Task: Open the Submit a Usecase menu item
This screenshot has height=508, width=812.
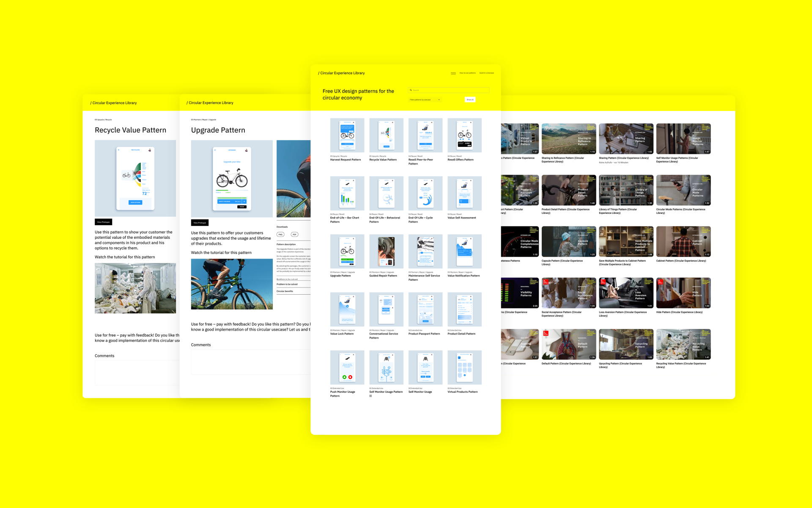Action: pyautogui.click(x=486, y=73)
